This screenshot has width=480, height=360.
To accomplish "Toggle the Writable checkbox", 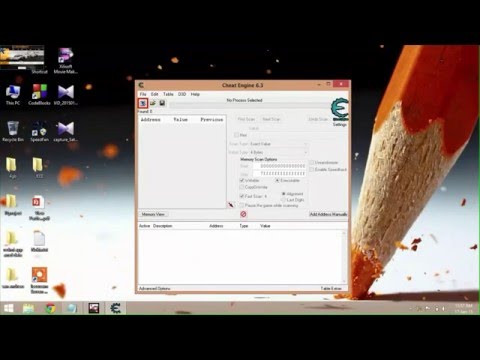I will (242, 180).
